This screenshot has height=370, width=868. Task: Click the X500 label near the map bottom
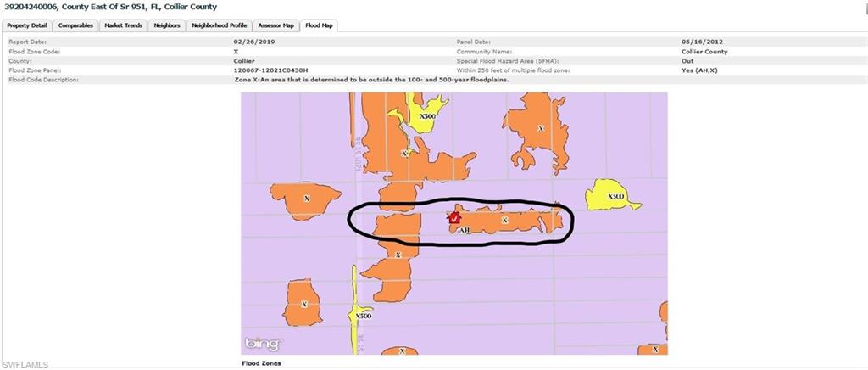coord(363,316)
